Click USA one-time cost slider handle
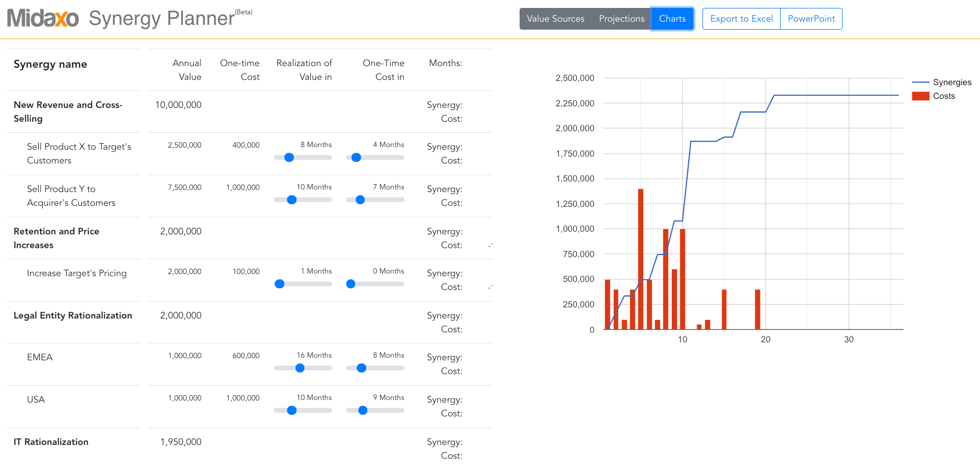The width and height of the screenshot is (980, 464). [363, 411]
